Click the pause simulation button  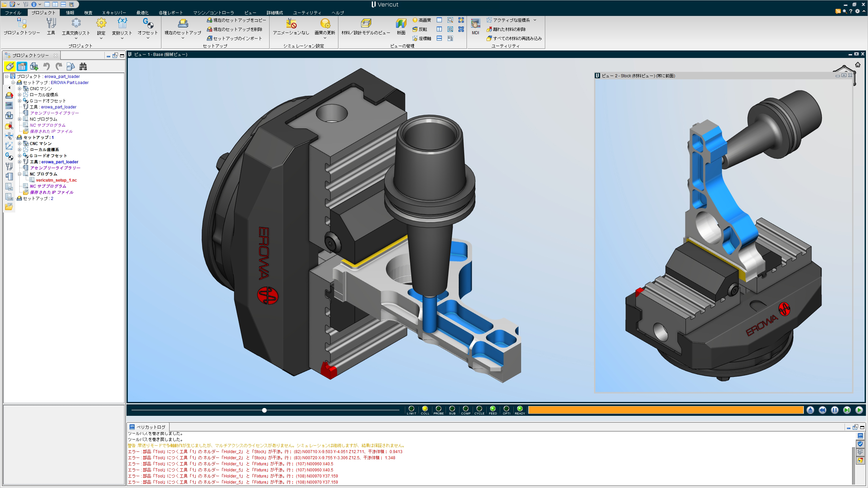click(834, 410)
